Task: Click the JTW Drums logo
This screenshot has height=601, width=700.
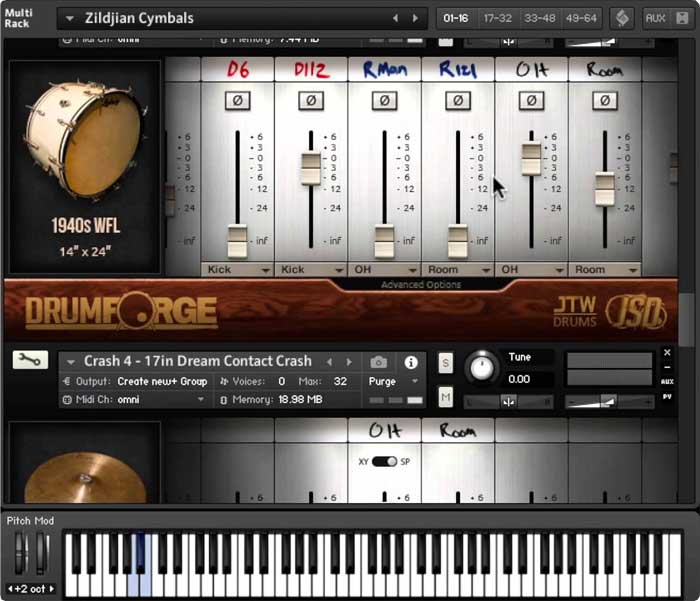Action: coord(575,311)
